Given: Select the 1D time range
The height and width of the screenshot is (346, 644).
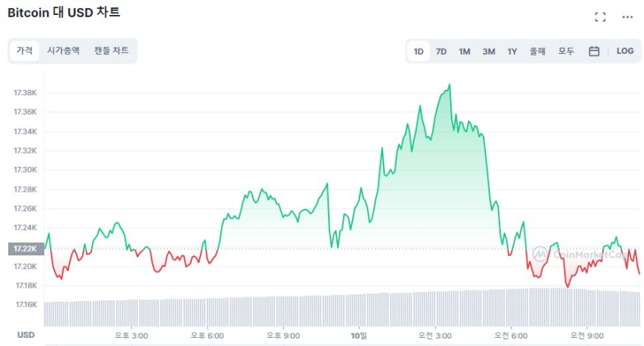Looking at the screenshot, I should [x=419, y=51].
